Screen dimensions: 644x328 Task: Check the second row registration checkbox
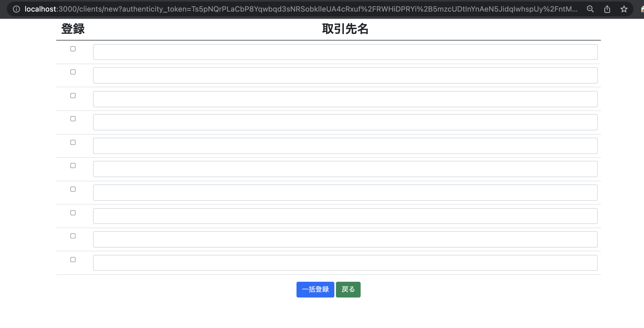[73, 72]
